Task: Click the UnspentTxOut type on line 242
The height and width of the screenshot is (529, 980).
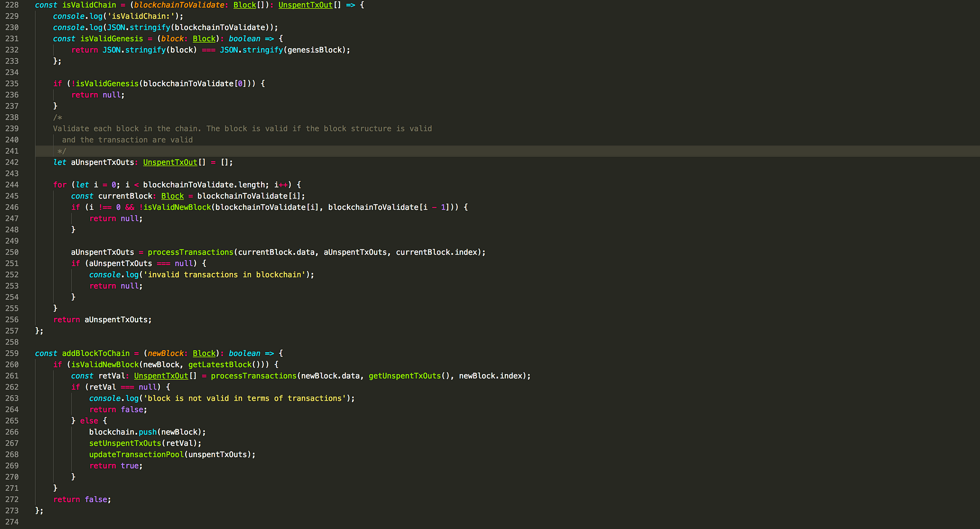Action: tap(170, 163)
